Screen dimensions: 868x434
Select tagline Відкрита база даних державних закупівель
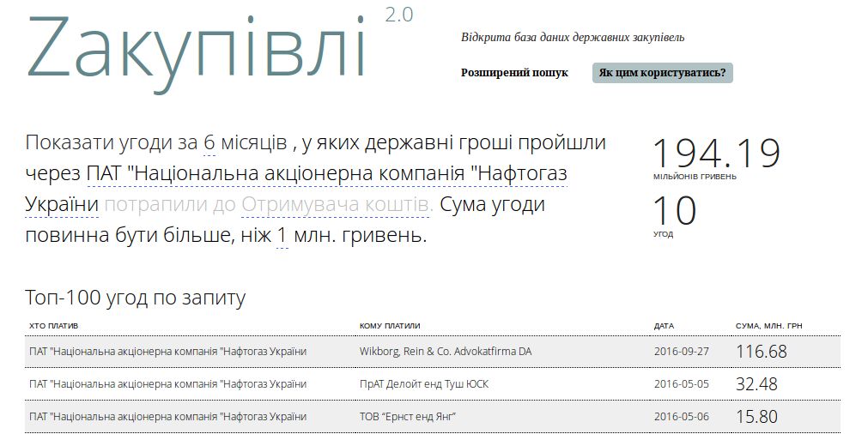click(573, 38)
